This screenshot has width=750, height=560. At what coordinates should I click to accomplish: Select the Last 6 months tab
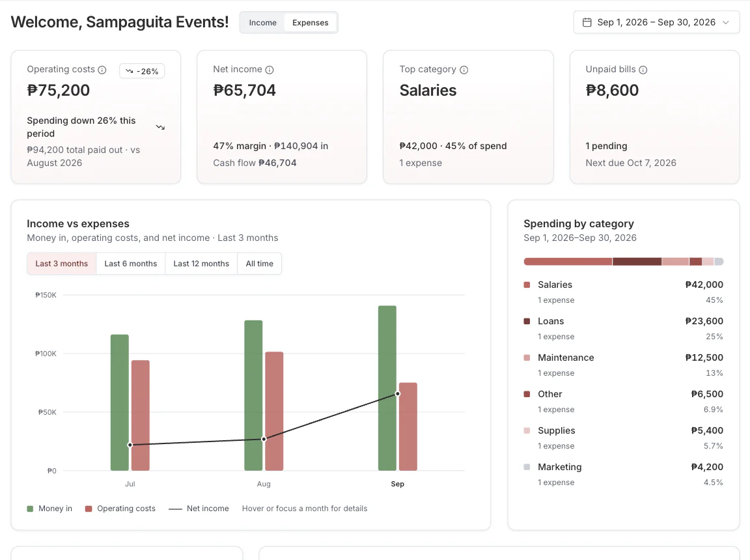131,264
